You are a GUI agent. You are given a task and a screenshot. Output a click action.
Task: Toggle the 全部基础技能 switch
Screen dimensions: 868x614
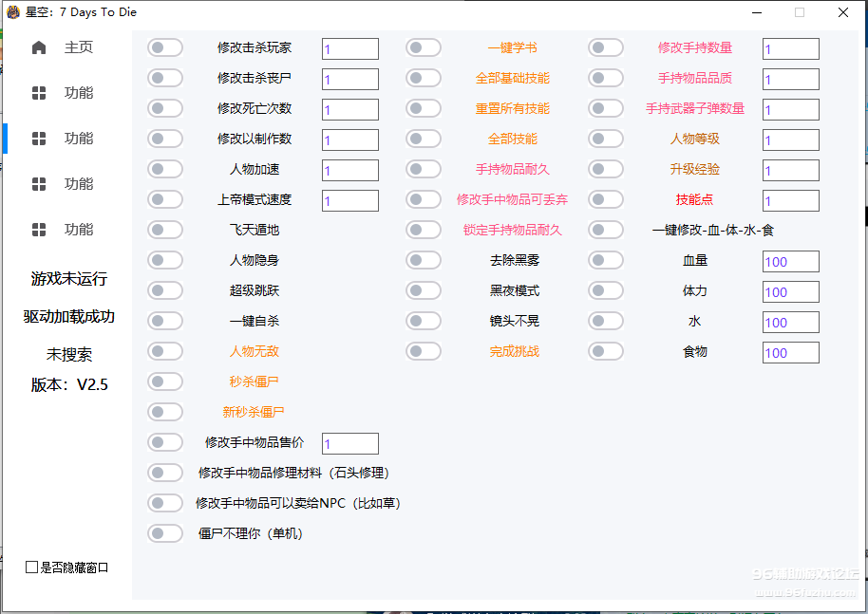point(424,78)
